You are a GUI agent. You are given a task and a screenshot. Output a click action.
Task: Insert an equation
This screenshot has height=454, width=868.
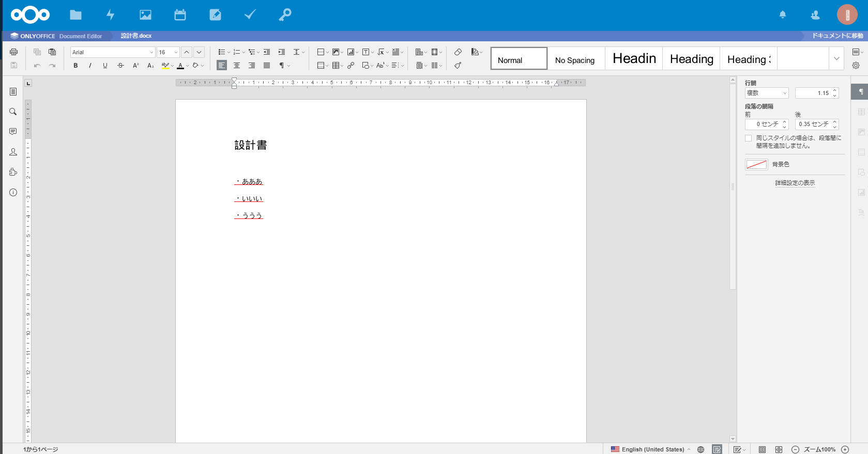coord(383,52)
